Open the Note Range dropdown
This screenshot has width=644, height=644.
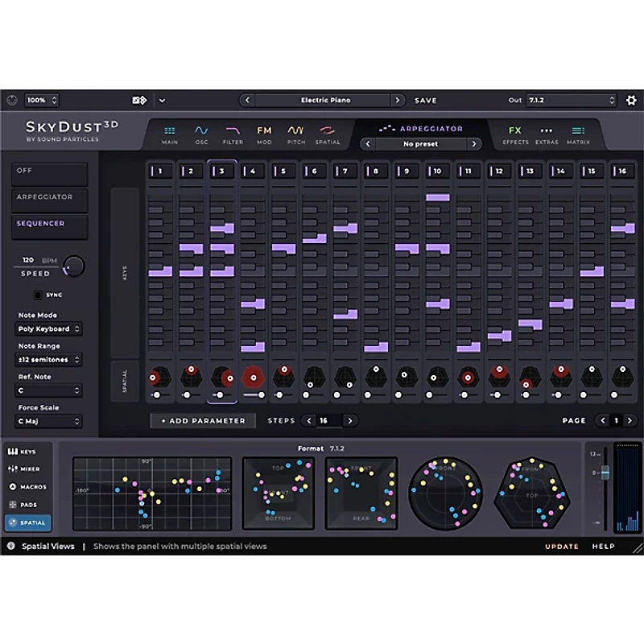[x=48, y=359]
